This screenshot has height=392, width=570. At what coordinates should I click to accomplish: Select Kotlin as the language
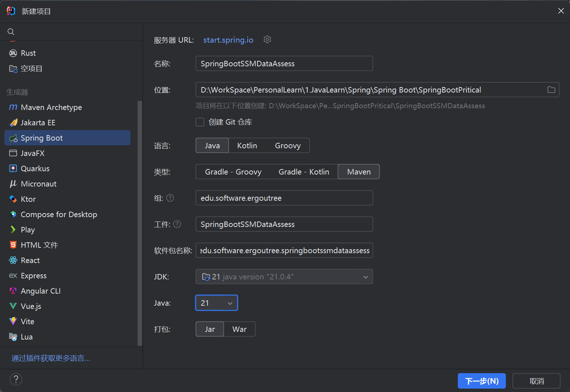247,146
